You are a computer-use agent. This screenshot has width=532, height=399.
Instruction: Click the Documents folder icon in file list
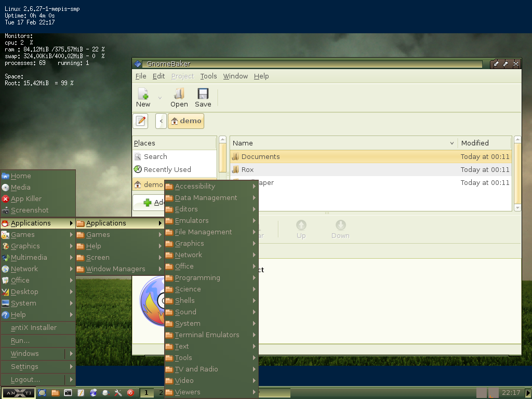pyautogui.click(x=235, y=156)
